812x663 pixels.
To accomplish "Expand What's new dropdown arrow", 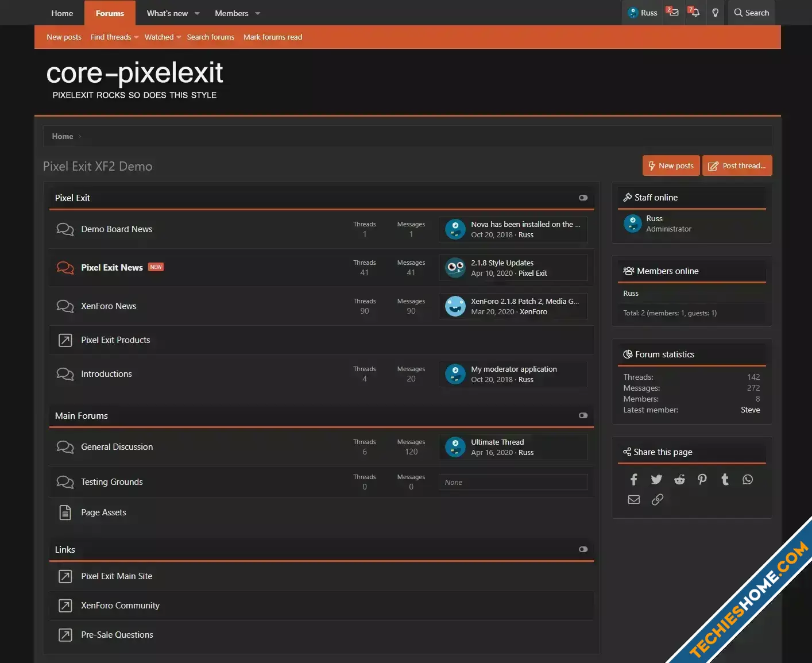I will click(197, 13).
